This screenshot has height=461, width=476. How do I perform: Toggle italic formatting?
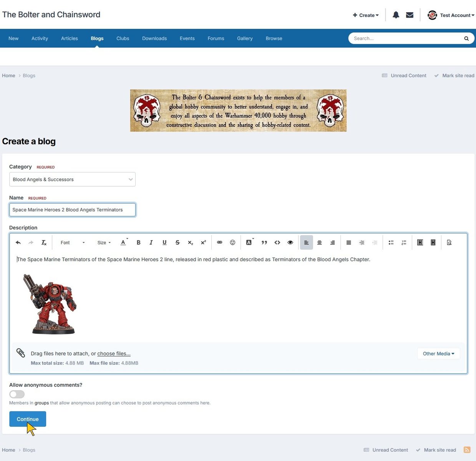(x=151, y=242)
